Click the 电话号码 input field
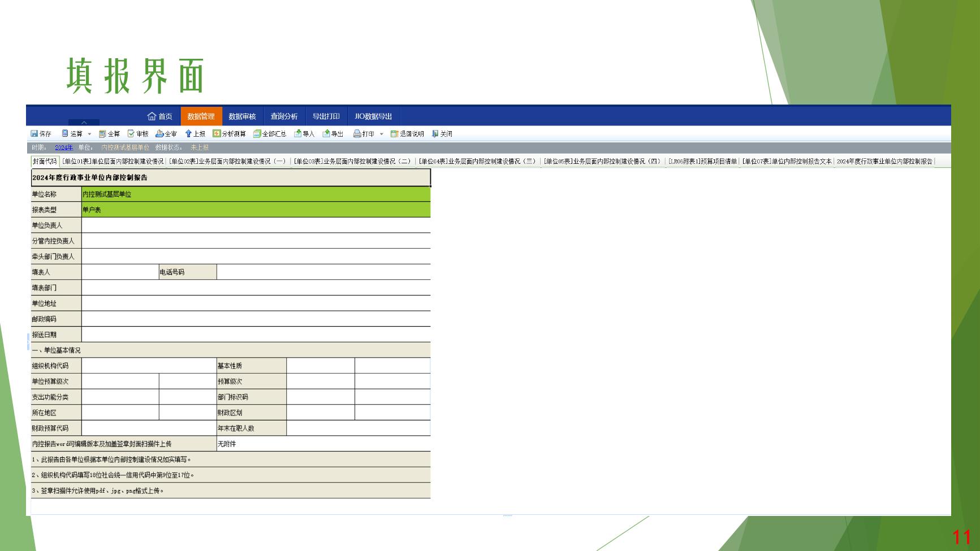 (x=323, y=272)
